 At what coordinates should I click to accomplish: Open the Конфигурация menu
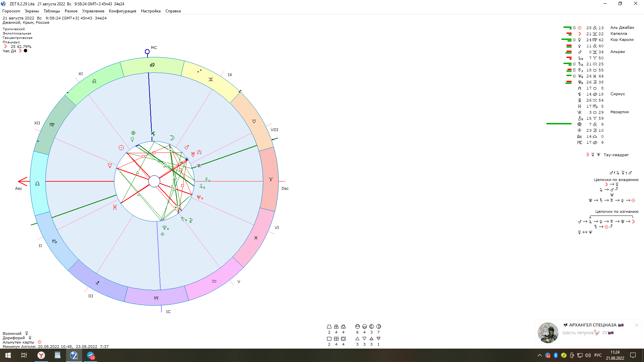point(122,11)
